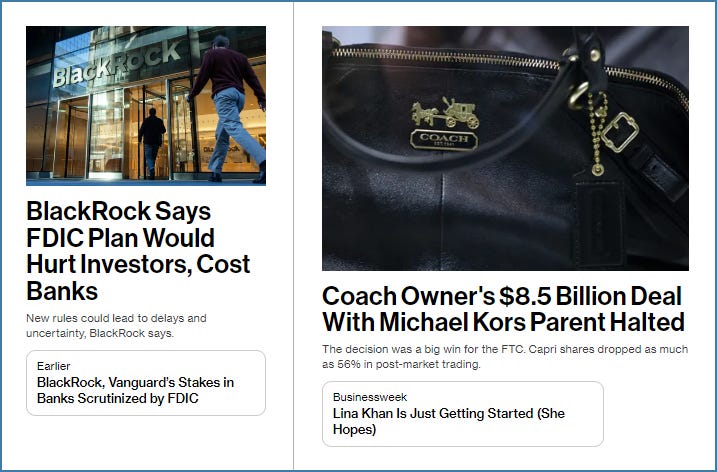
Task: Click the BlackRock sign in the photo
Action: click(x=117, y=64)
